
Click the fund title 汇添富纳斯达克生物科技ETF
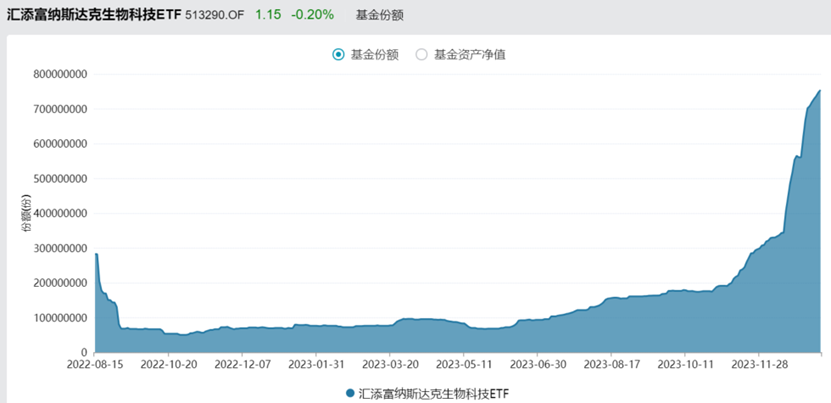coord(94,15)
